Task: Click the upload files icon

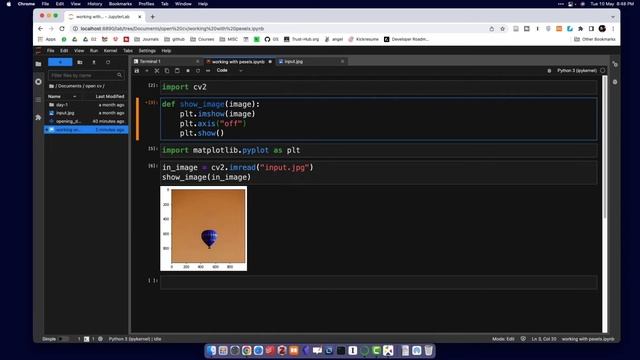Action: coord(94,62)
